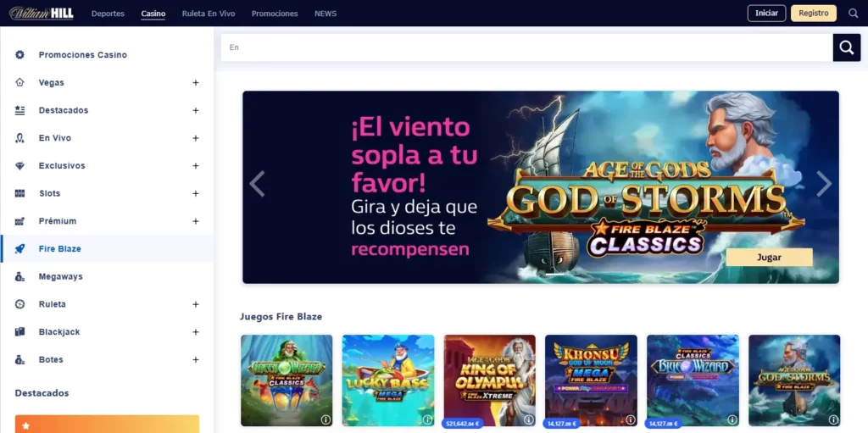Click the Megaways money bag icon
868x433 pixels.
coord(20,276)
